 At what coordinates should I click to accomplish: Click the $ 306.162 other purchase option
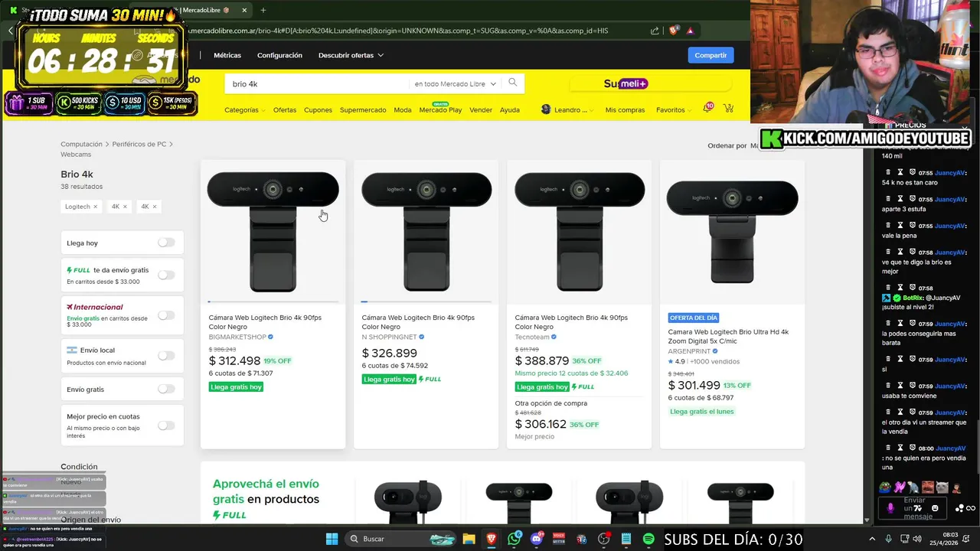tap(541, 424)
